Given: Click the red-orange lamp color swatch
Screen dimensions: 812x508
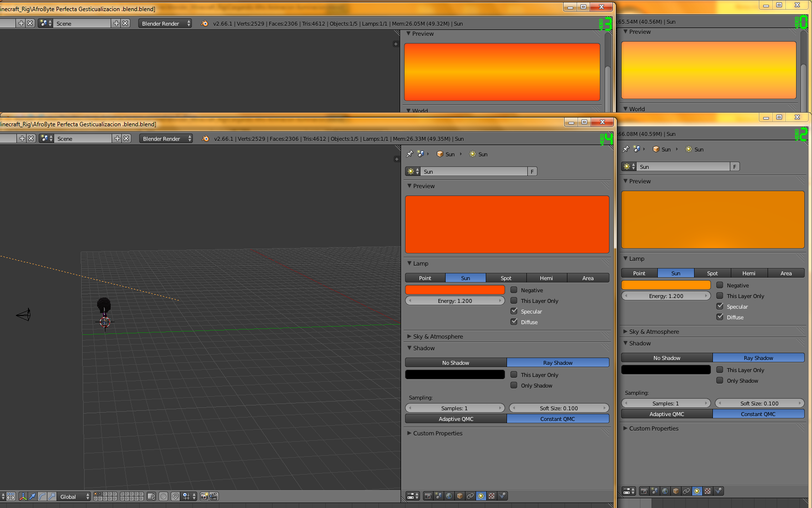Looking at the screenshot, I should [455, 290].
